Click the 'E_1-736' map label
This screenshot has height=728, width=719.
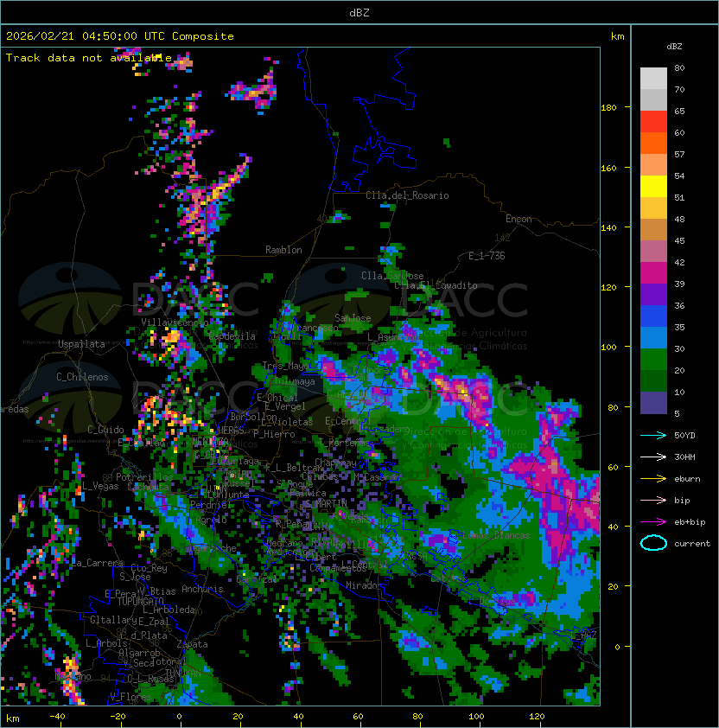(487, 256)
